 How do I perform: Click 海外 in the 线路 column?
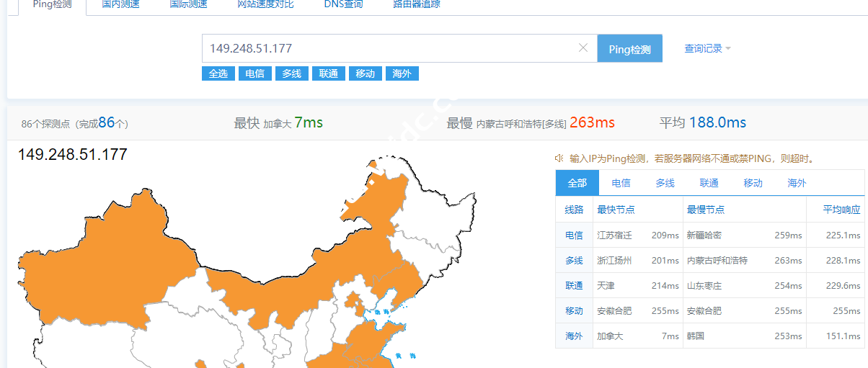pyautogui.click(x=574, y=336)
